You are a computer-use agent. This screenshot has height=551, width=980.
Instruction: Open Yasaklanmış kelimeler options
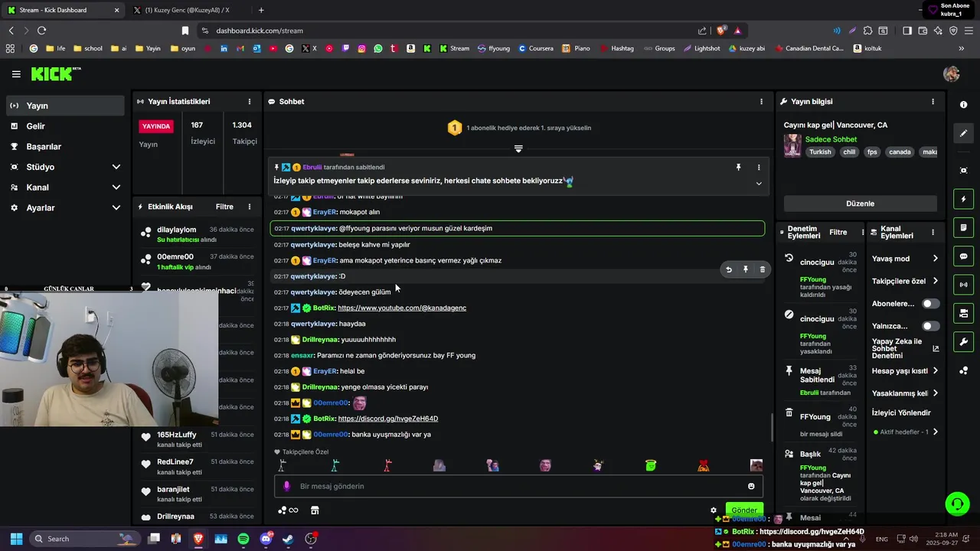(x=936, y=393)
